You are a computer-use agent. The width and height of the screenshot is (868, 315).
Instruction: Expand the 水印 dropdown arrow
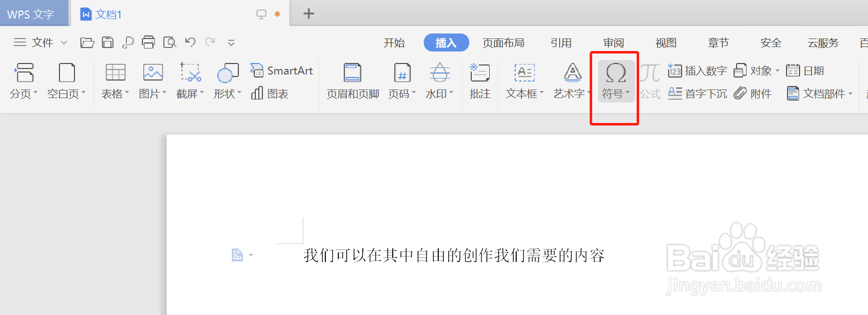[451, 92]
